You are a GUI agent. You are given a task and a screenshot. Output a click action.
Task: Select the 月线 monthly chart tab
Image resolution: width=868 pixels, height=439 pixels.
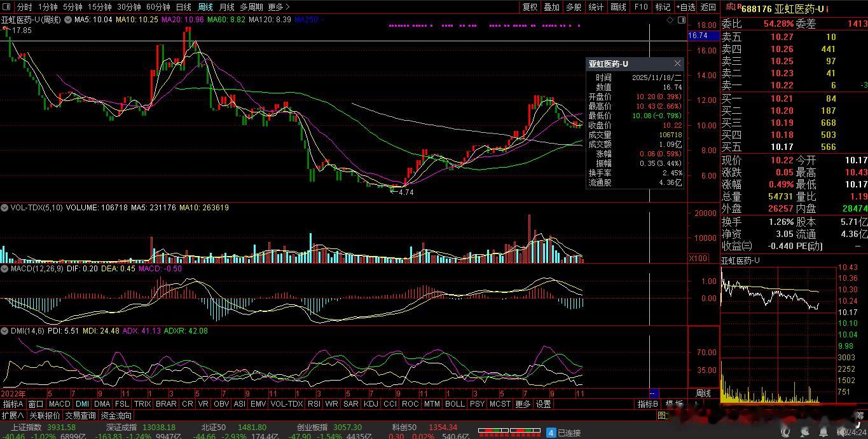(226, 7)
